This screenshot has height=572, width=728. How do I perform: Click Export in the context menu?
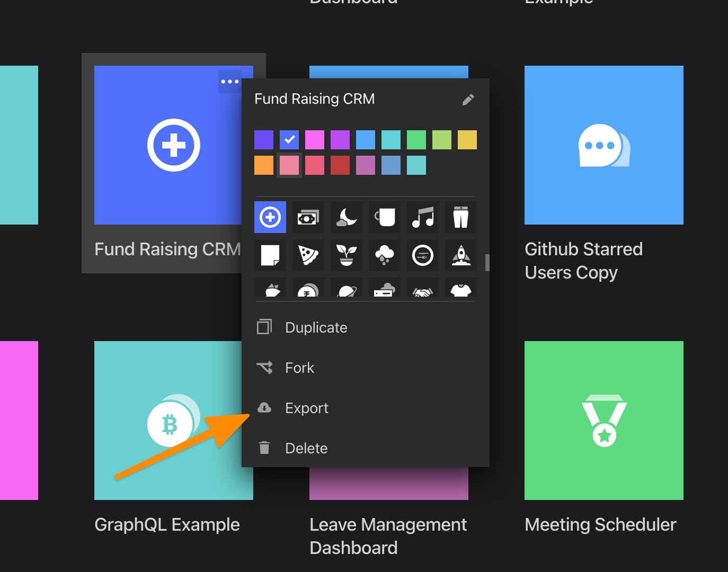[x=306, y=408]
